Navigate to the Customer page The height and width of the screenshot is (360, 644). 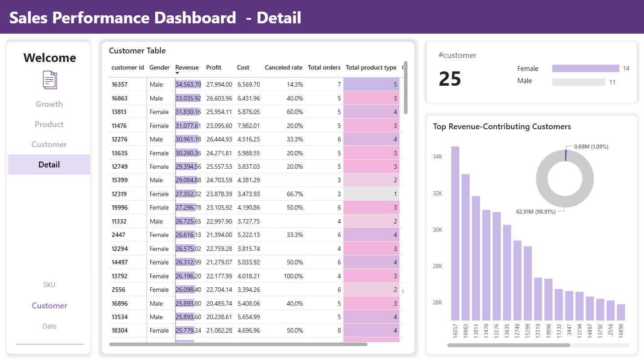click(x=49, y=145)
